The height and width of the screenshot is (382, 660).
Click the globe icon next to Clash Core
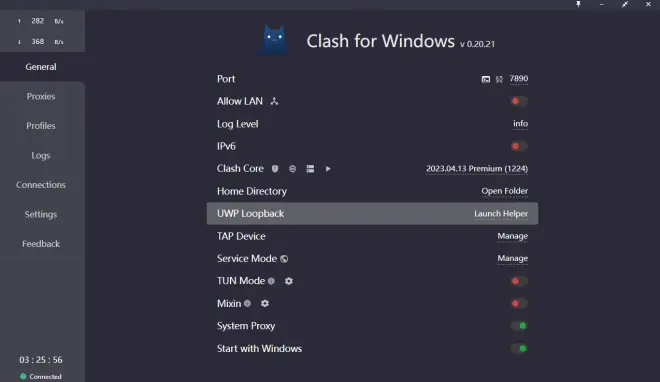pyautogui.click(x=293, y=169)
